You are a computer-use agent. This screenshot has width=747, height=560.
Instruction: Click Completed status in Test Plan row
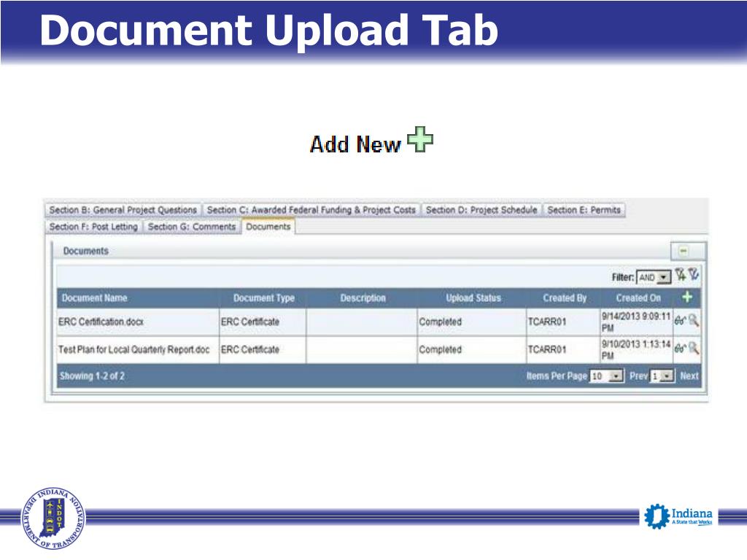click(x=440, y=349)
